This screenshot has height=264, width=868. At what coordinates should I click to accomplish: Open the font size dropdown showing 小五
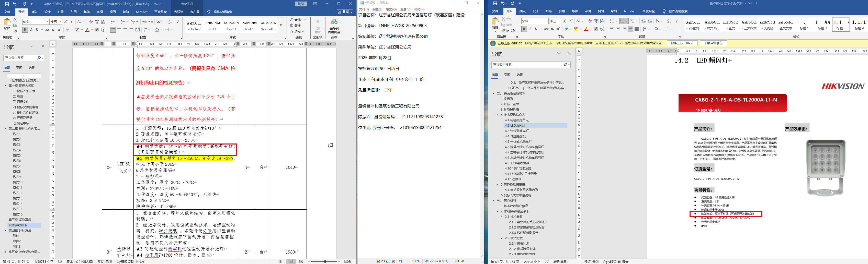pos(60,22)
